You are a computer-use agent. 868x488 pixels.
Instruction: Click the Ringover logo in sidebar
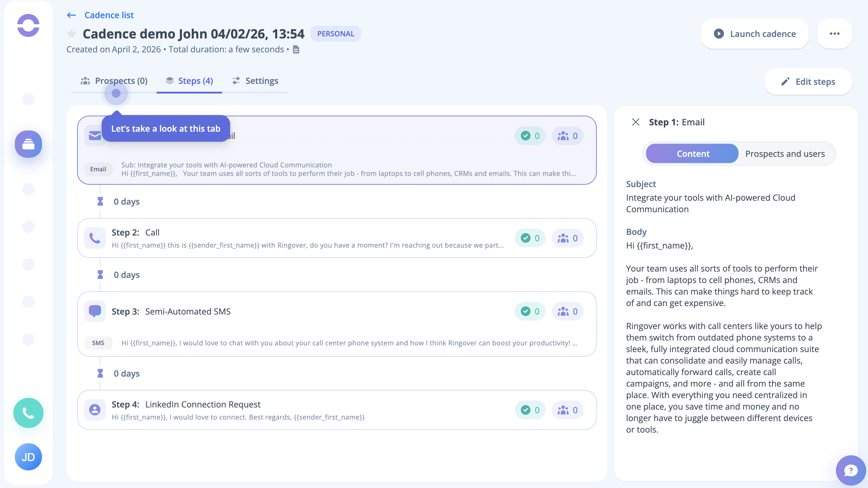click(28, 25)
